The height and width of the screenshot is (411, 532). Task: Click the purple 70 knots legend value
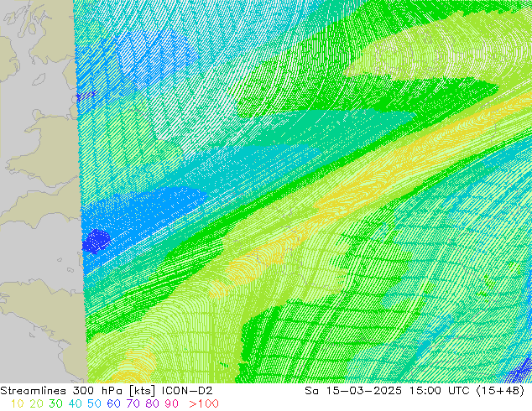click(x=133, y=403)
